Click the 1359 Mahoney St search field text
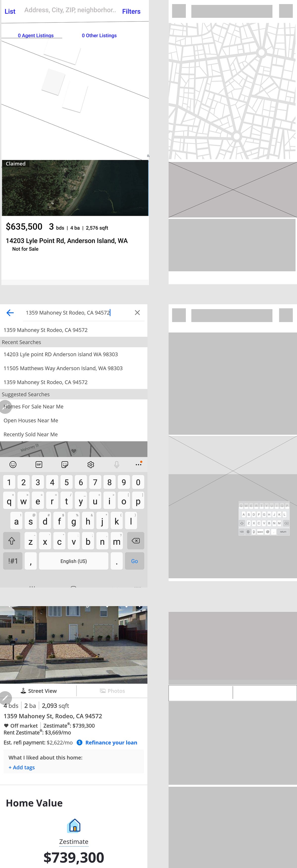The height and width of the screenshot is (868, 297). point(68,313)
